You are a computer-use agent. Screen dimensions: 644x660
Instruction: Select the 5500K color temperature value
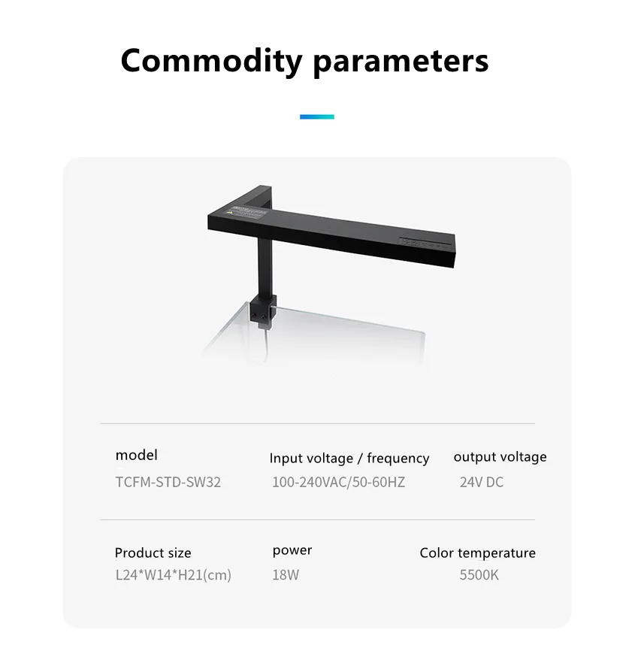pos(479,575)
